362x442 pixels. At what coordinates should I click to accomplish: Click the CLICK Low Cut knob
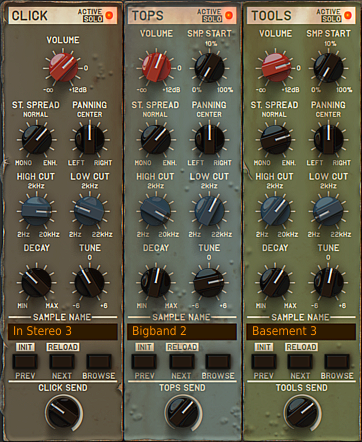tap(89, 211)
